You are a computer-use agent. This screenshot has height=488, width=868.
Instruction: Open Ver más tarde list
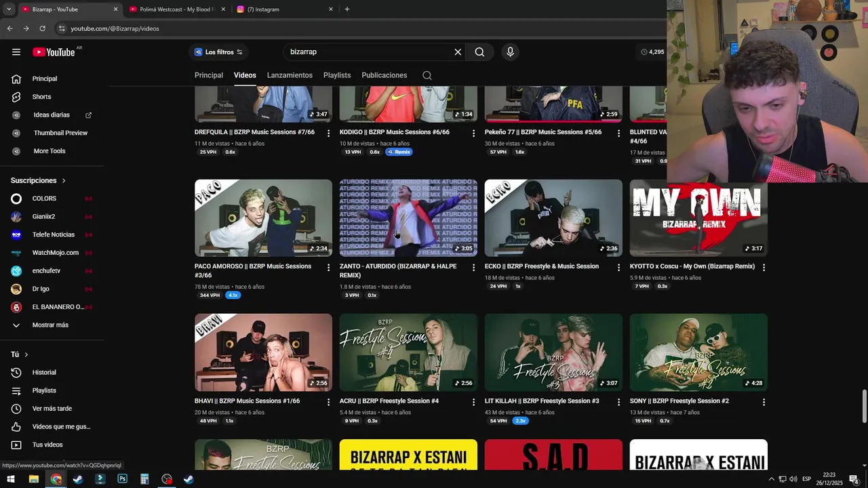pyautogui.click(x=52, y=409)
